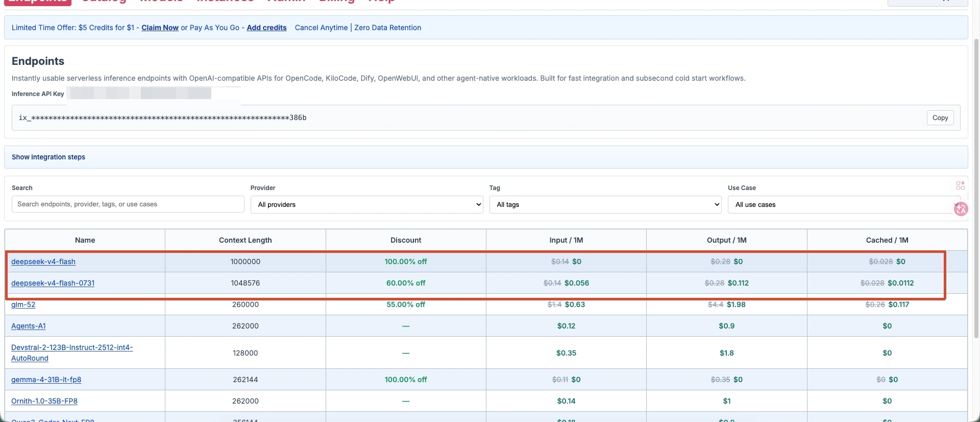Click the $0.63 input price
Image resolution: width=980 pixels, height=422 pixels.
[x=575, y=304]
